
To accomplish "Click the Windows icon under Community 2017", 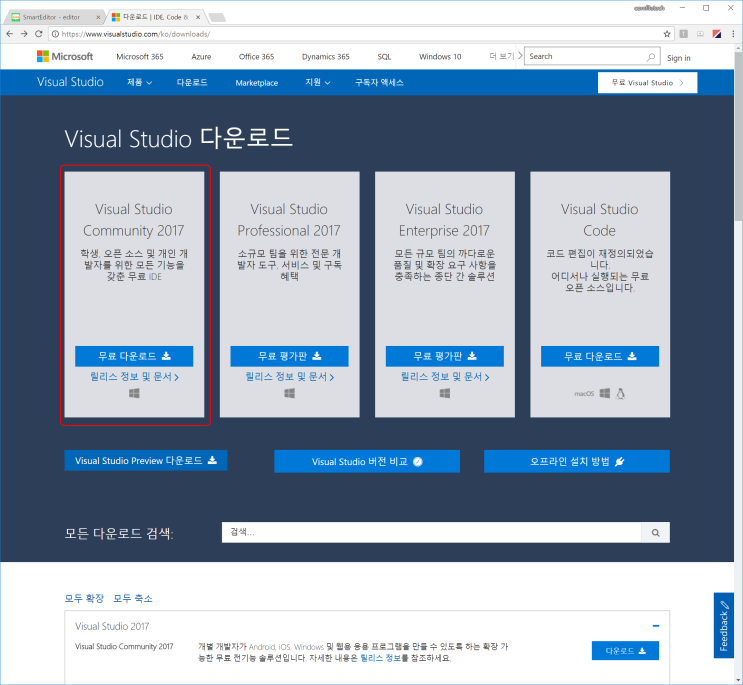I will tap(134, 393).
